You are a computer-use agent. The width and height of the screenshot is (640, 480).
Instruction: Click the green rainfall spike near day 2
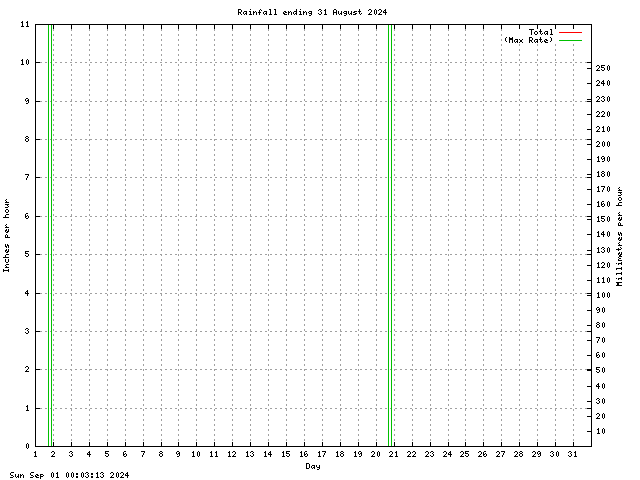(51, 235)
